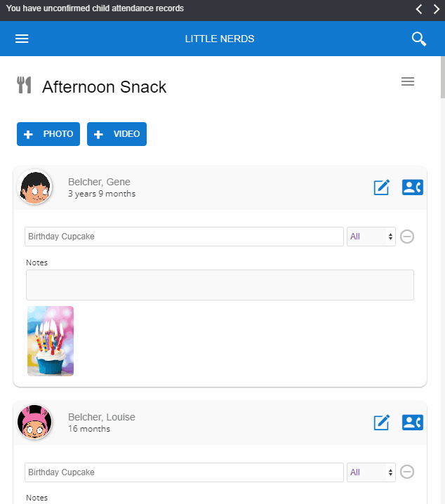Open Gene's amount dropdown showing All

371,237
